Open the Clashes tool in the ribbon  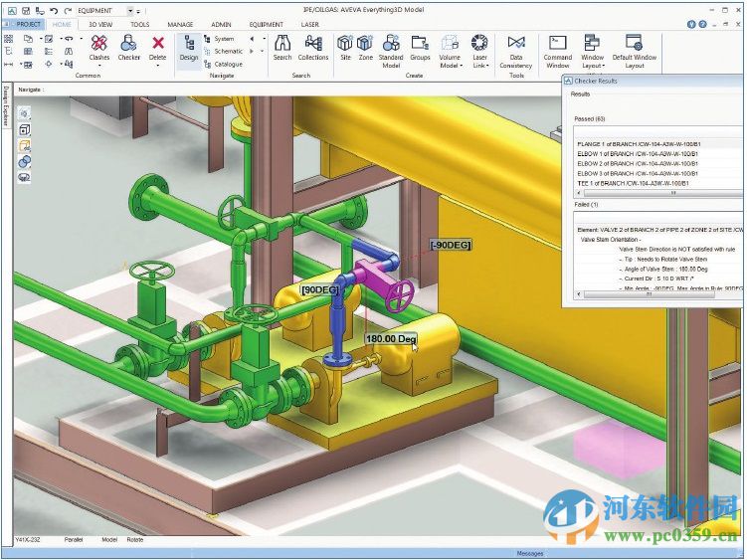[x=99, y=48]
